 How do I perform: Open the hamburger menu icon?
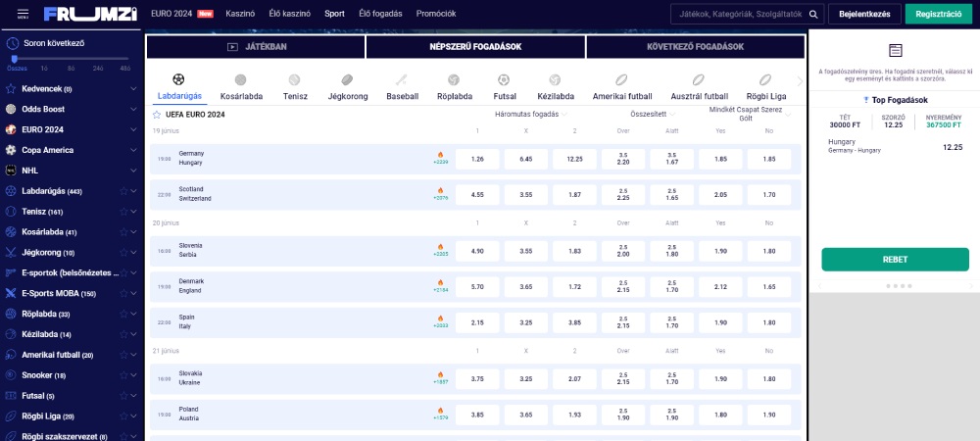point(22,14)
